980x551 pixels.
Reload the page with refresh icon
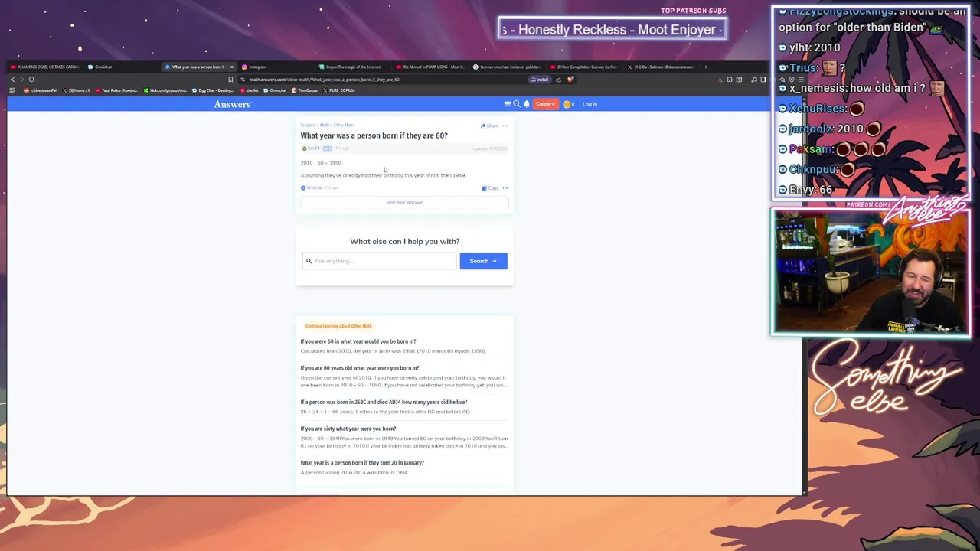pyautogui.click(x=31, y=79)
